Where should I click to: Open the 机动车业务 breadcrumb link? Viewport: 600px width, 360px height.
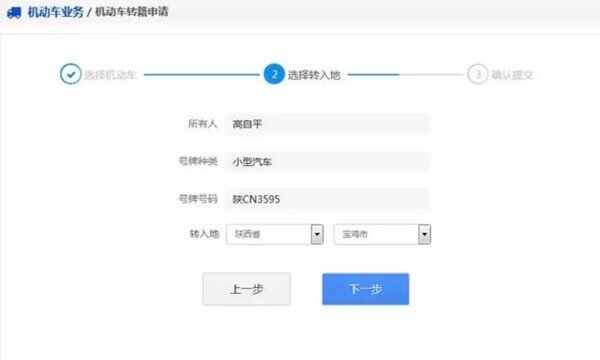55,12
